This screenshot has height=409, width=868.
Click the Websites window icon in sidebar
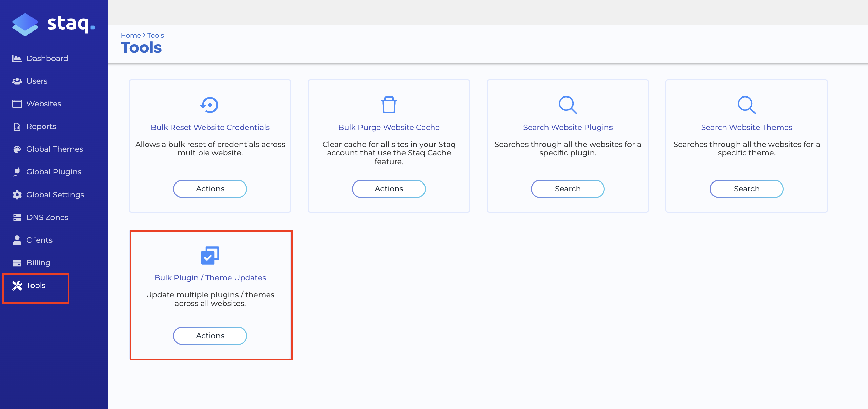point(17,104)
